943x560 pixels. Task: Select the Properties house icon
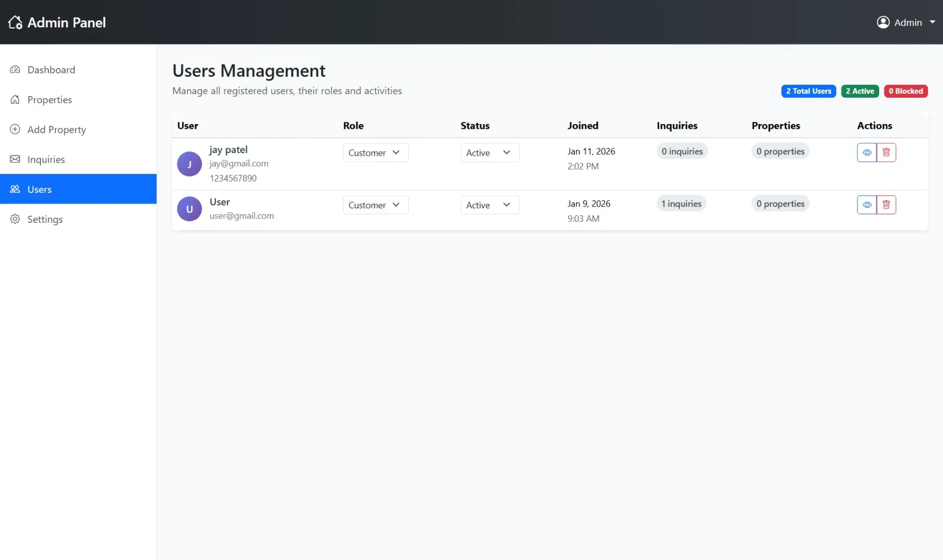coord(15,99)
